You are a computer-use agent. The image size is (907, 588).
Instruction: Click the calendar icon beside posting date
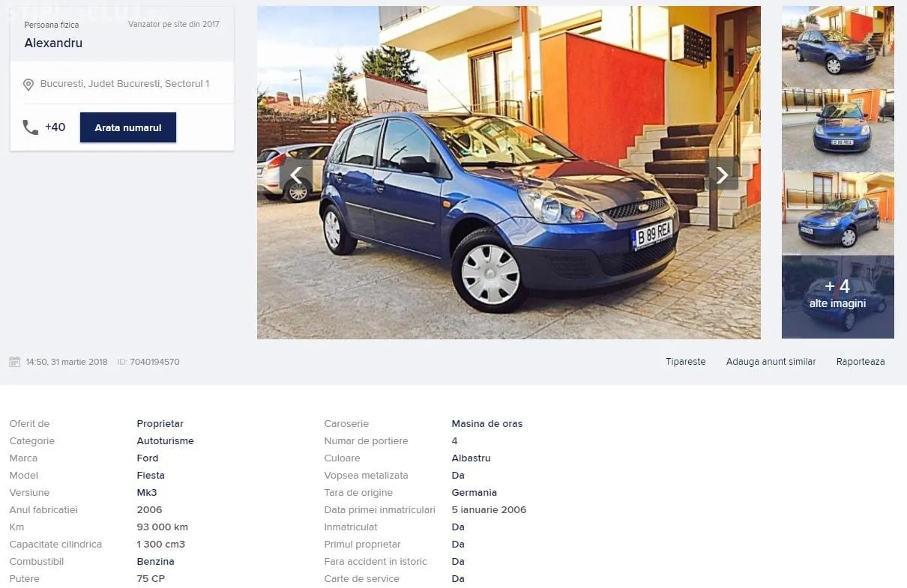(15, 362)
